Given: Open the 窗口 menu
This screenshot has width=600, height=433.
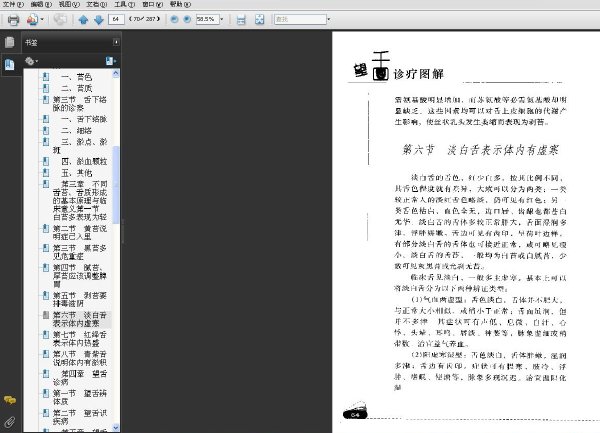Looking at the screenshot, I should point(152,4).
